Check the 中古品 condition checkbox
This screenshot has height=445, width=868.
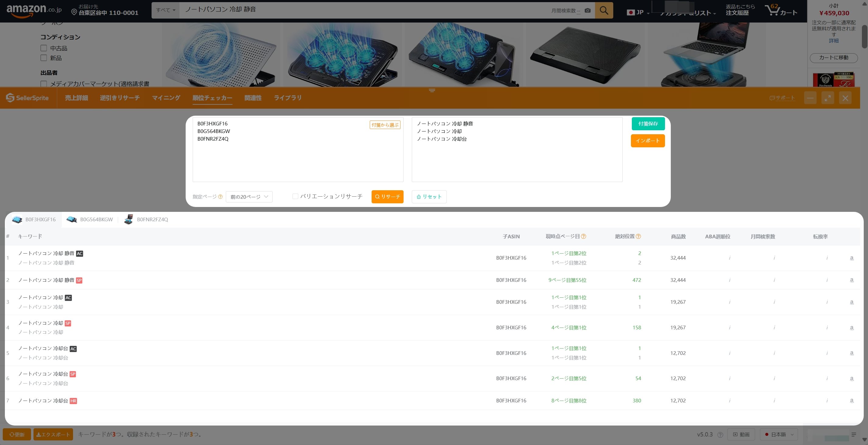tap(44, 48)
